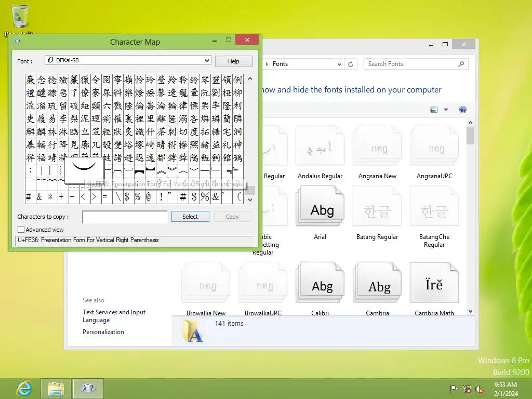Expand the Fonts address bar history dropdown
The width and height of the screenshot is (532, 399).
(339, 64)
